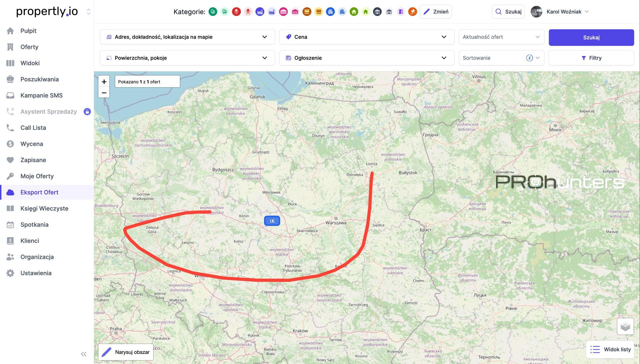Select the purple door category icon
The height and width of the screenshot is (364, 640).
pyautogui.click(x=401, y=12)
